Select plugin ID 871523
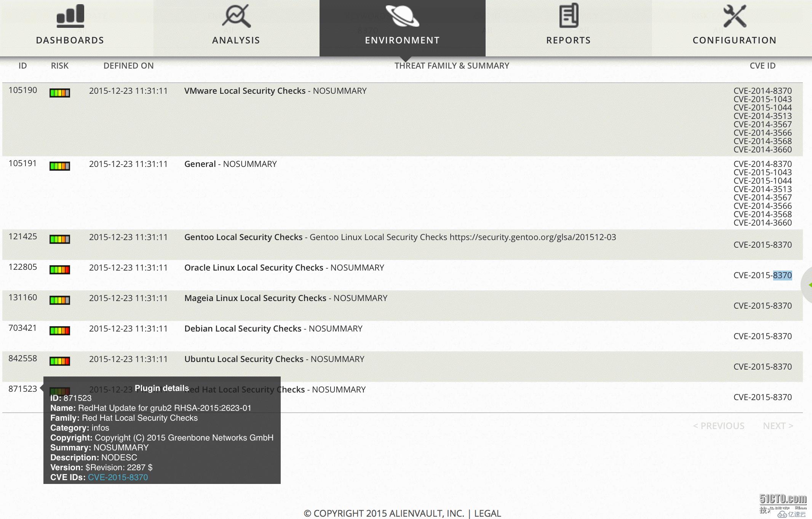 (23, 389)
